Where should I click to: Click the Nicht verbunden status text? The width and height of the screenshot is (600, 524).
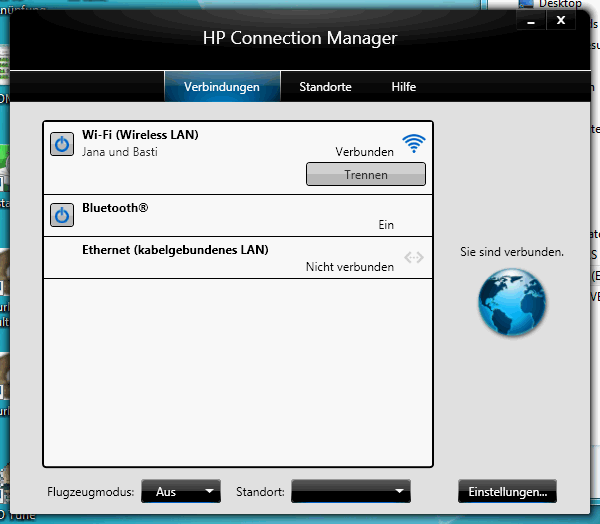pos(350,267)
